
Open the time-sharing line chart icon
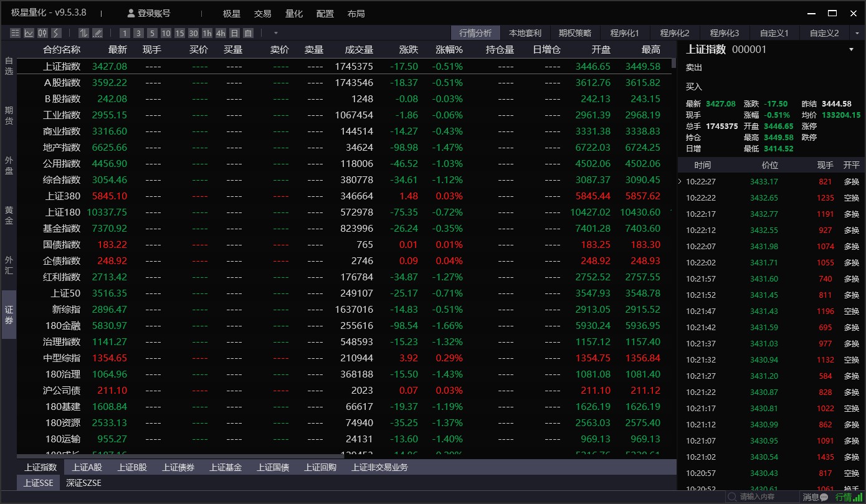29,33
